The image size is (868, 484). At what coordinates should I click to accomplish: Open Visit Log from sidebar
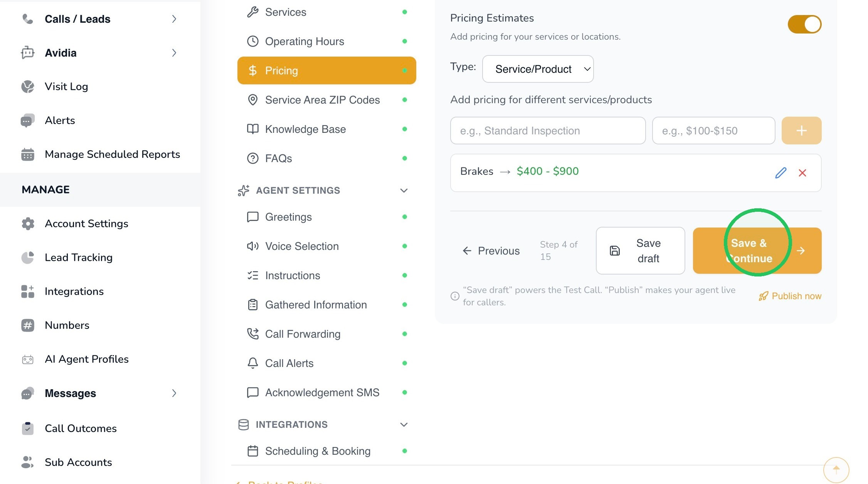pyautogui.click(x=66, y=87)
